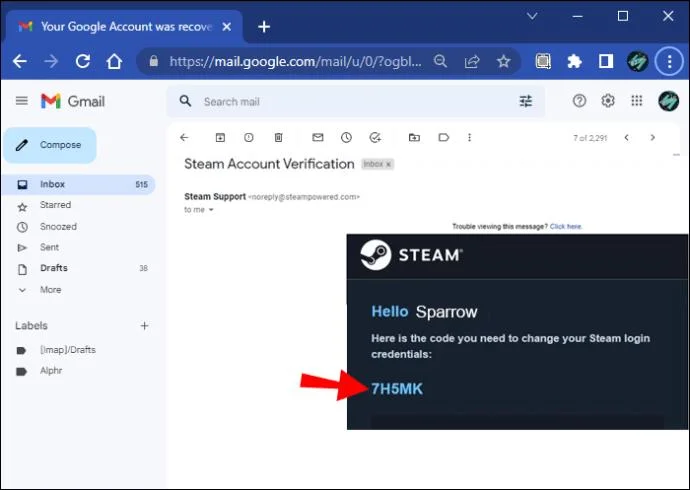Toggle the Gmail main menu hamburger
Screen dimensions: 690x490
(x=22, y=101)
